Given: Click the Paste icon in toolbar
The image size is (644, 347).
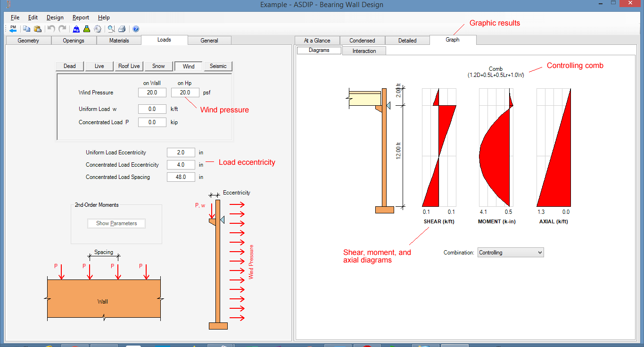Looking at the screenshot, I should click(37, 29).
